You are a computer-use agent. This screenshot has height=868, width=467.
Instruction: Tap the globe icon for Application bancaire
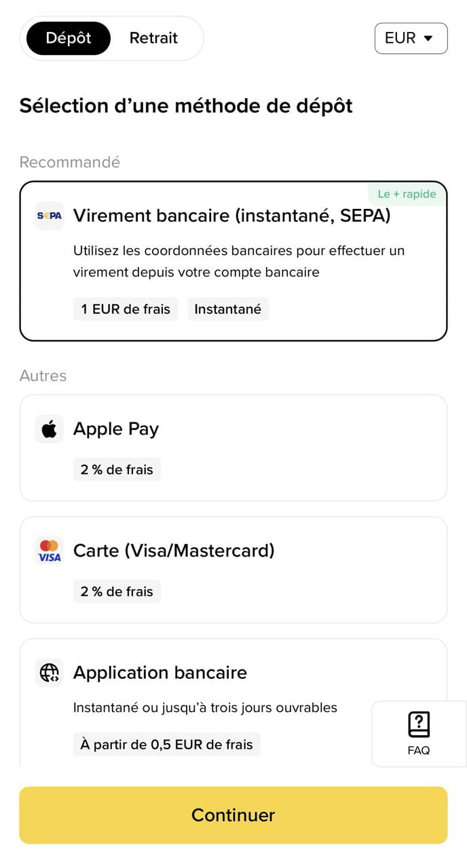[x=49, y=673]
